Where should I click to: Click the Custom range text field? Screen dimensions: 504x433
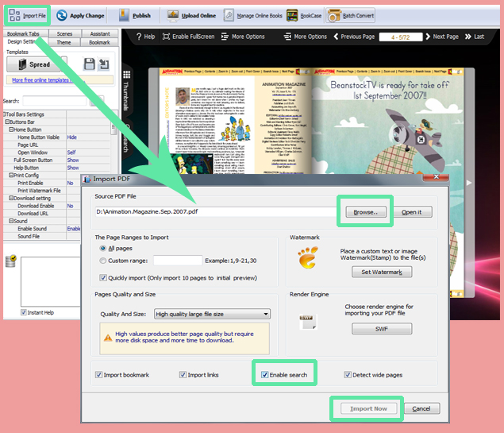coord(178,261)
